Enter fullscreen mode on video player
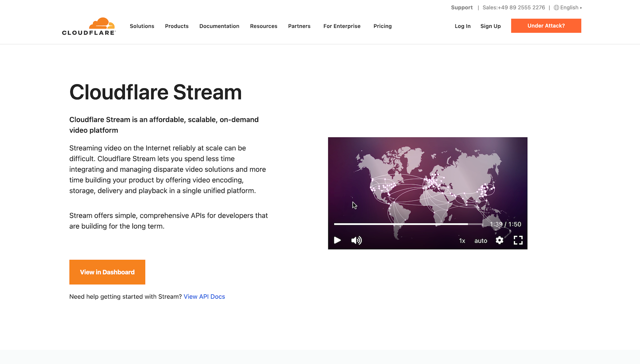This screenshot has height=364, width=640. pos(518,240)
